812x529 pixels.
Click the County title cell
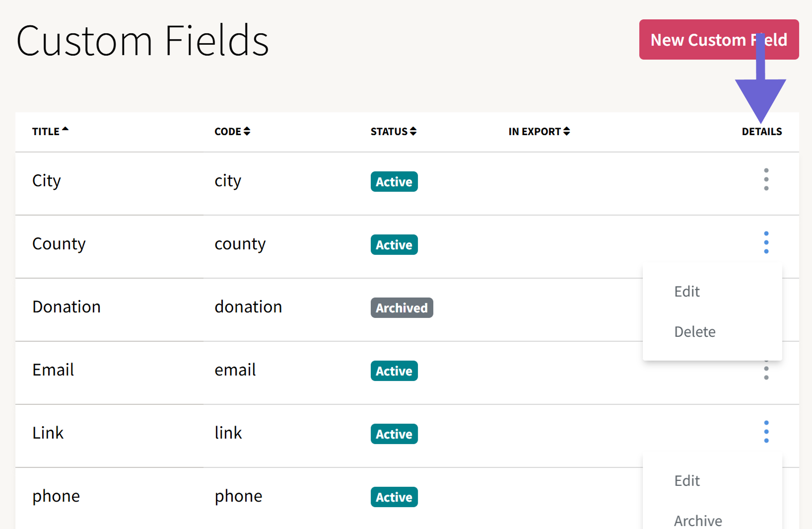click(x=59, y=243)
